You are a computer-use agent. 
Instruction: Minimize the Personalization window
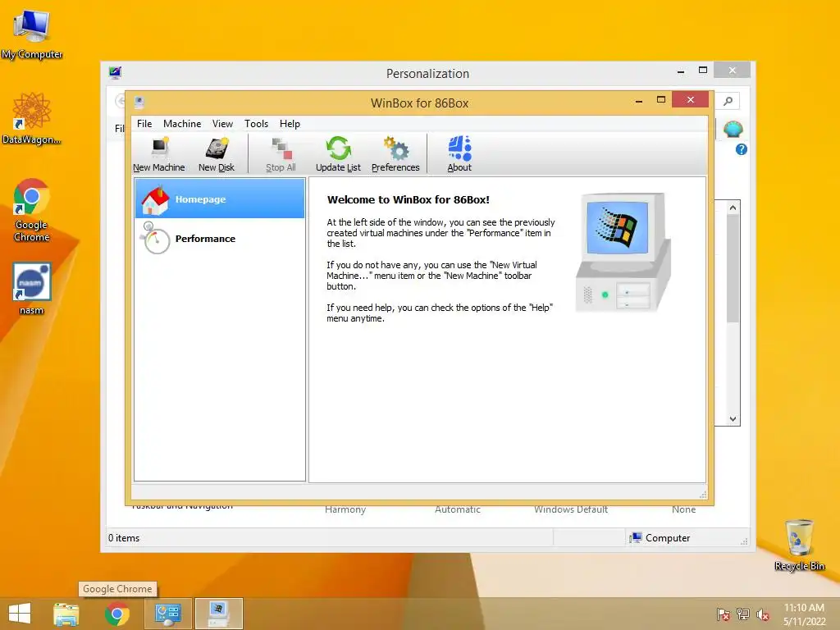point(680,71)
